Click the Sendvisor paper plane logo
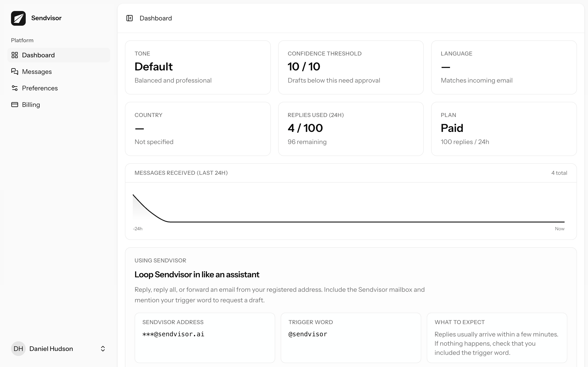Image resolution: width=588 pixels, height=367 pixels. coord(18,18)
